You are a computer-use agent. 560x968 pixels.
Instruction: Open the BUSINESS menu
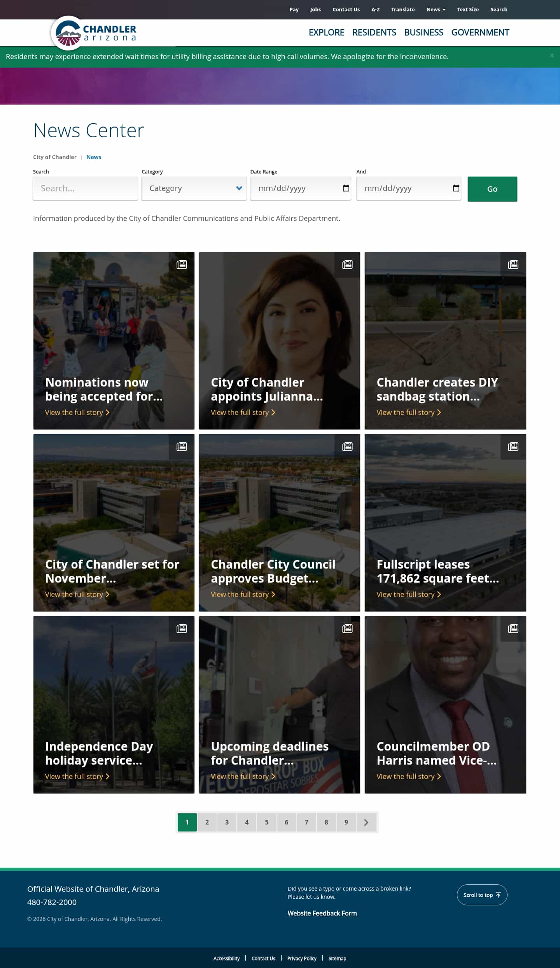click(x=423, y=32)
